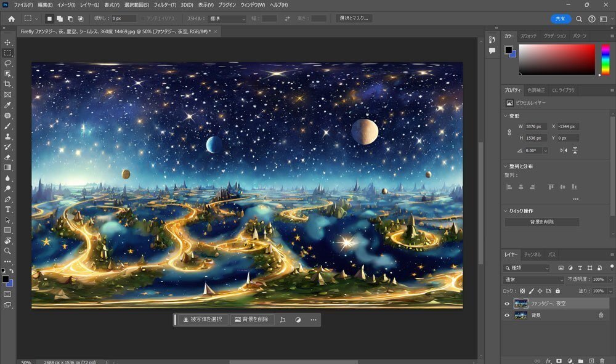Collapse the 変形 section
The image size is (616, 364).
click(x=506, y=116)
